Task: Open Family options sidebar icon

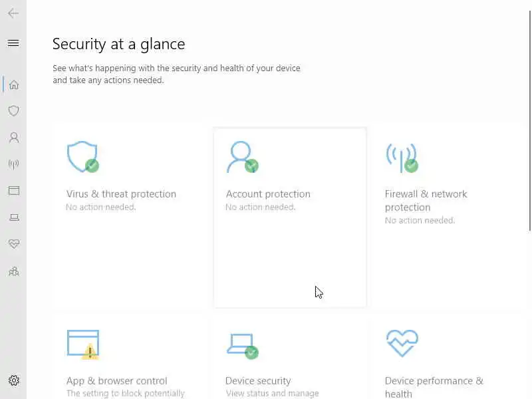Action: [13, 271]
